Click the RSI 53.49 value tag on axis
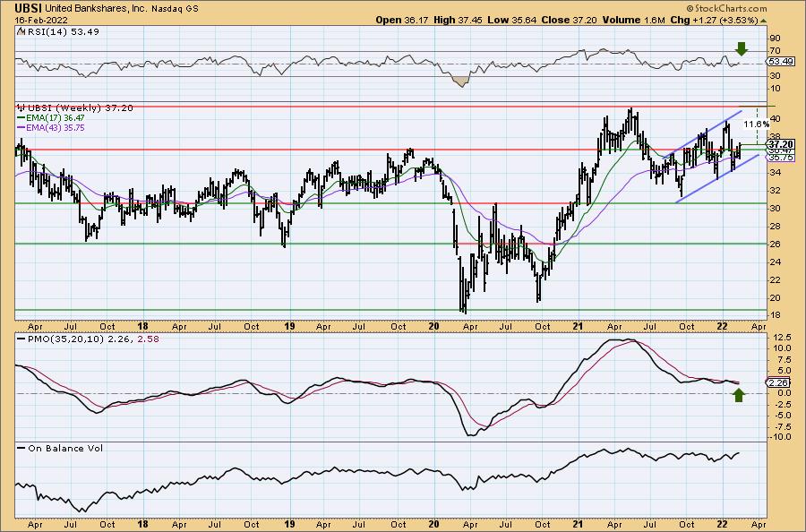Image resolution: width=806 pixels, height=532 pixels. 781,62
